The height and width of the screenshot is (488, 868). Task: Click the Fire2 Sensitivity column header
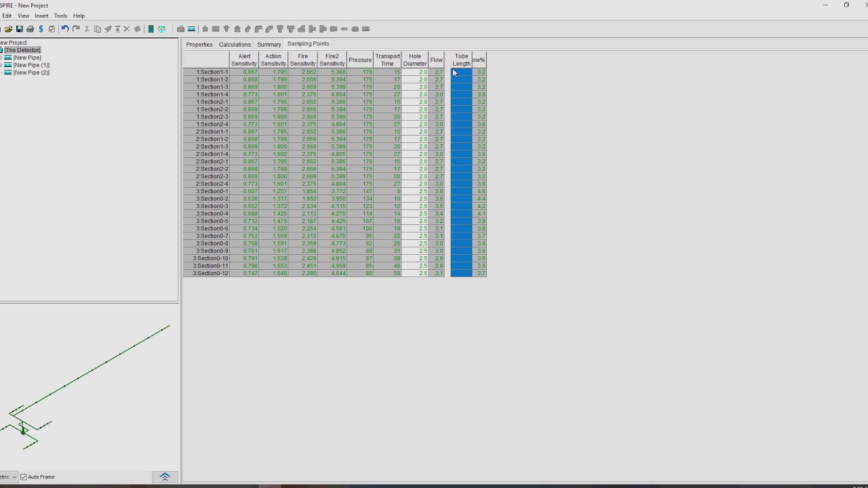tap(332, 60)
